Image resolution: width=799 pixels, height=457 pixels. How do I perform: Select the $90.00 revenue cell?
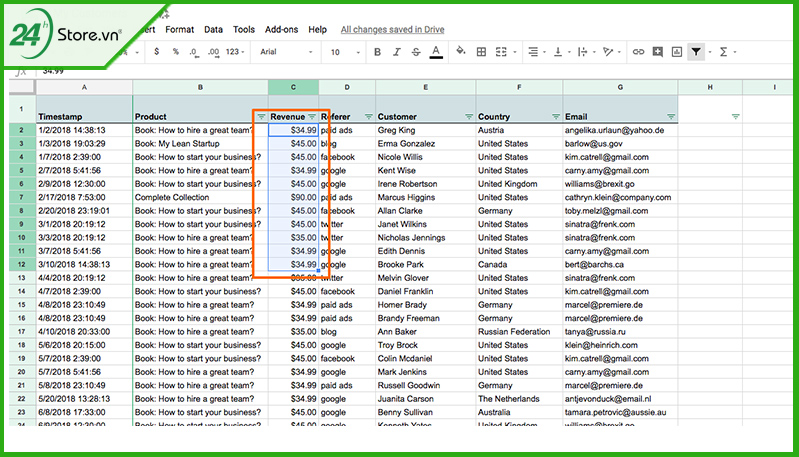pos(294,197)
